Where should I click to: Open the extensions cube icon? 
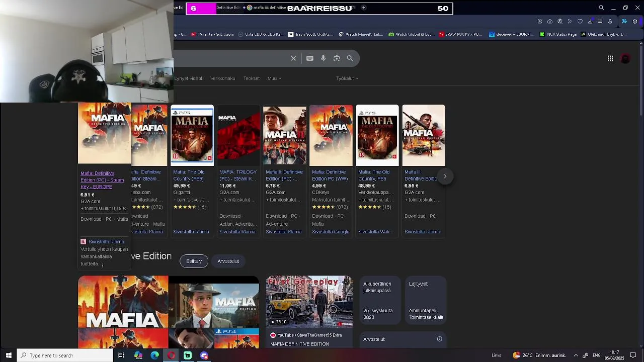pos(635,21)
